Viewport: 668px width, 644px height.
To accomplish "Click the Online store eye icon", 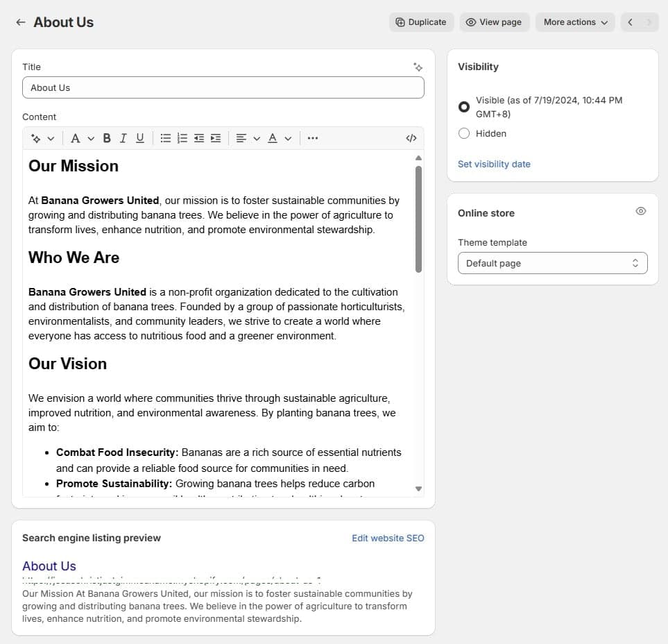I will click(641, 212).
